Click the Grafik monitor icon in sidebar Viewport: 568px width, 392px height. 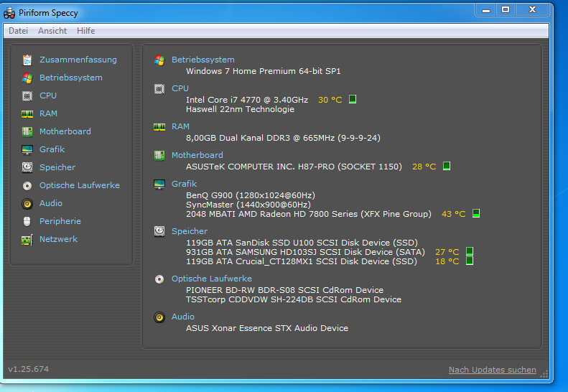point(27,149)
